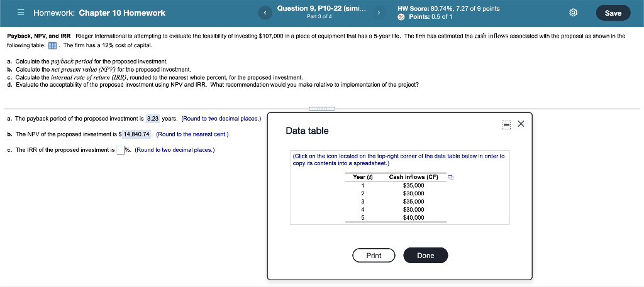
Task: Click the IRR Round to two decimal places hint
Action: 175,150
